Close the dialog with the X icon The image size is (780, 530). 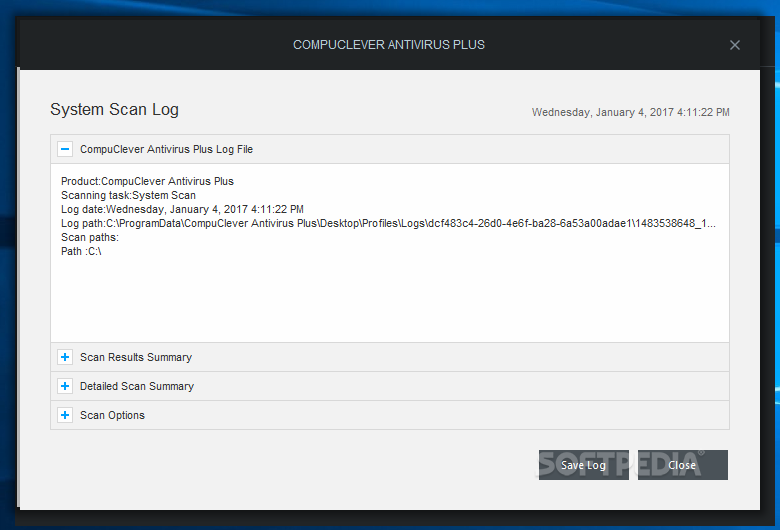pos(734,45)
